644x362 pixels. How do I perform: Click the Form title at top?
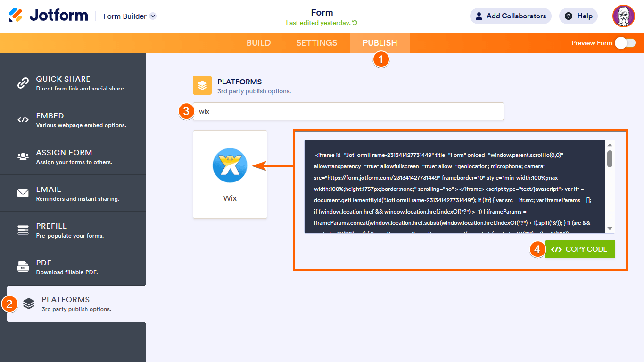coord(322,12)
